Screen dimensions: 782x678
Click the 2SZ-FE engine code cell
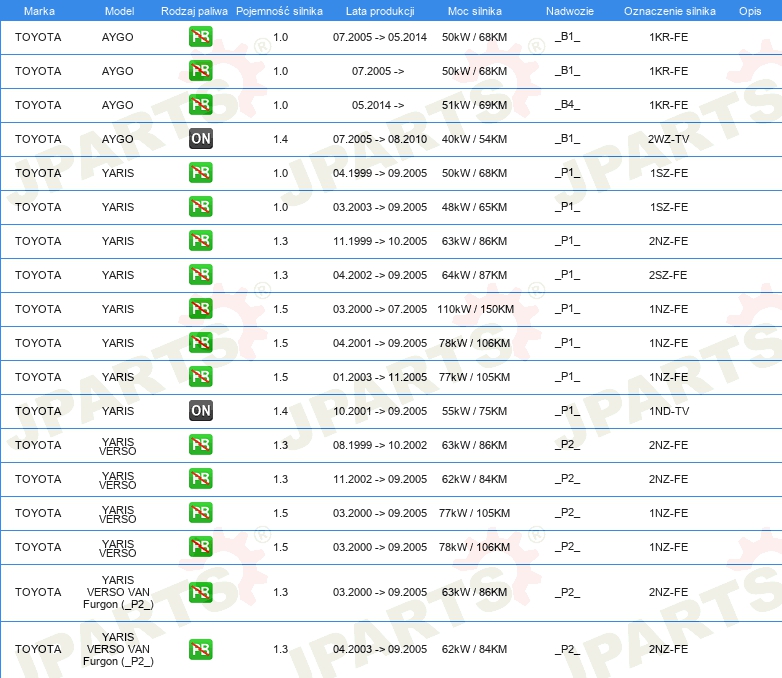pos(668,275)
